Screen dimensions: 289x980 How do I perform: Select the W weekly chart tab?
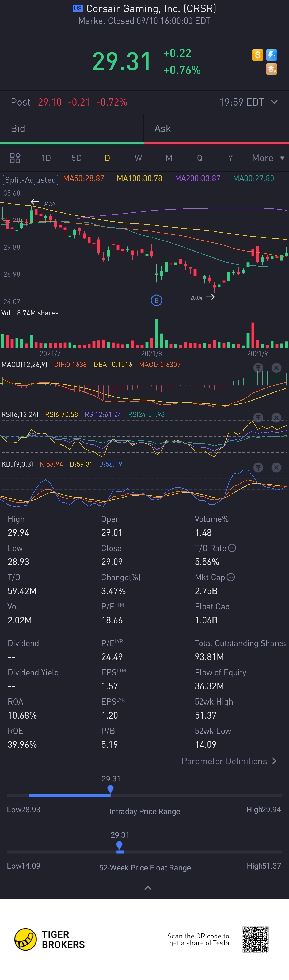(138, 158)
